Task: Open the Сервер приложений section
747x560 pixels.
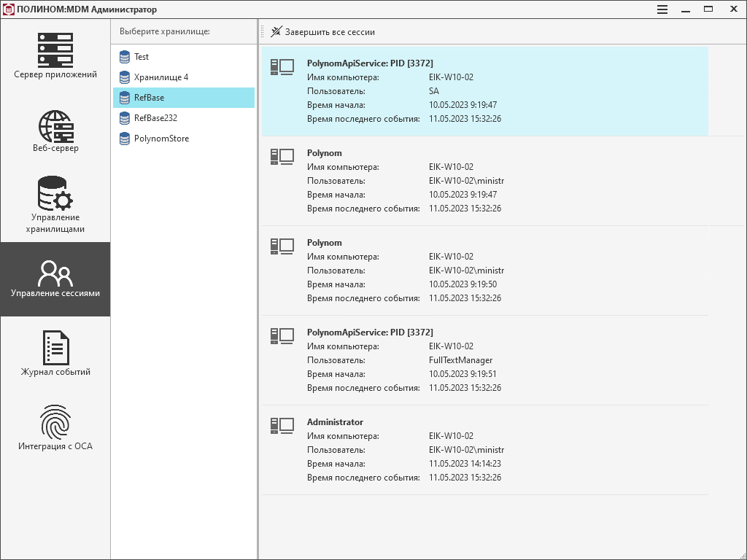Action: coord(55,56)
